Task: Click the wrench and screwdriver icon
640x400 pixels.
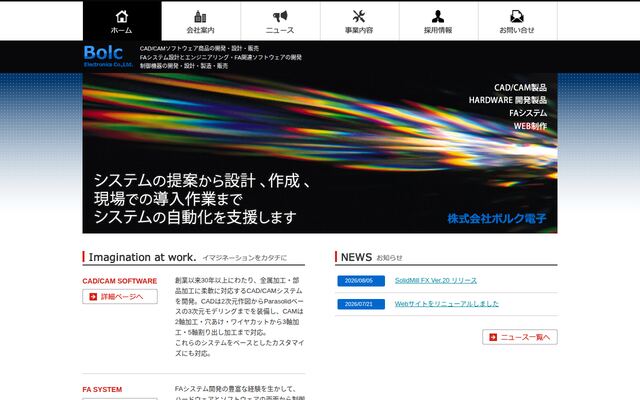Action: [359, 16]
